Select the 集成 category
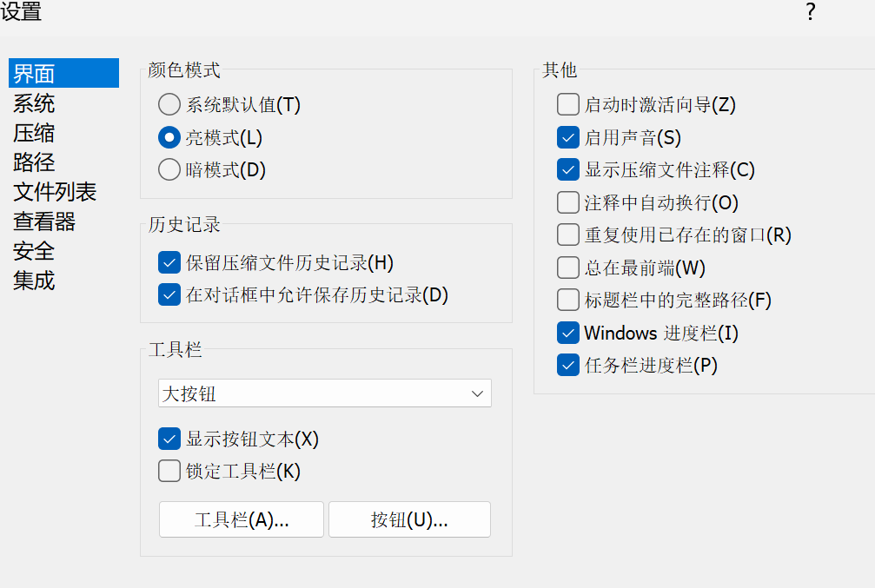The height and width of the screenshot is (588, 875). pyautogui.click(x=34, y=281)
